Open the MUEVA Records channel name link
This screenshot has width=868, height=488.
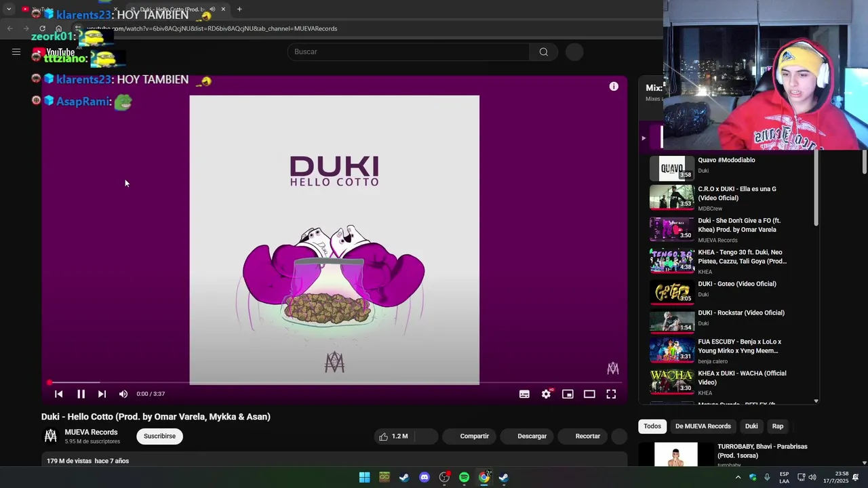91,432
